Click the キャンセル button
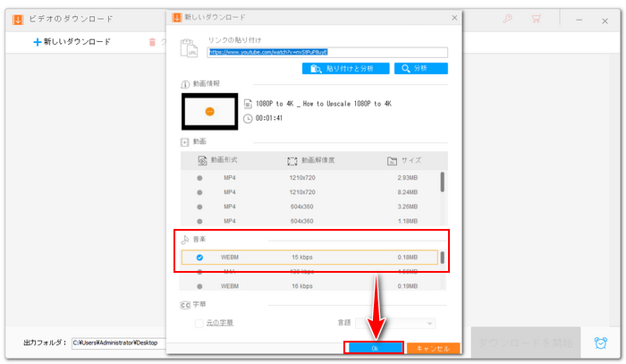 pyautogui.click(x=433, y=348)
